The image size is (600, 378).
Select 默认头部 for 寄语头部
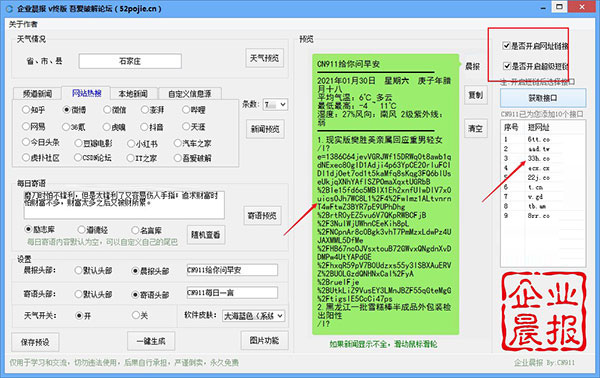coord(93,294)
